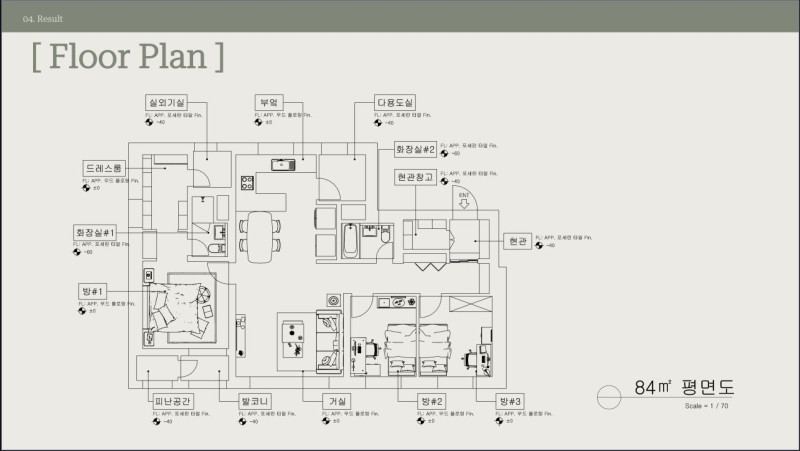Click the level marker beside 현관 label
The height and width of the screenshot is (451, 800).
click(x=540, y=246)
